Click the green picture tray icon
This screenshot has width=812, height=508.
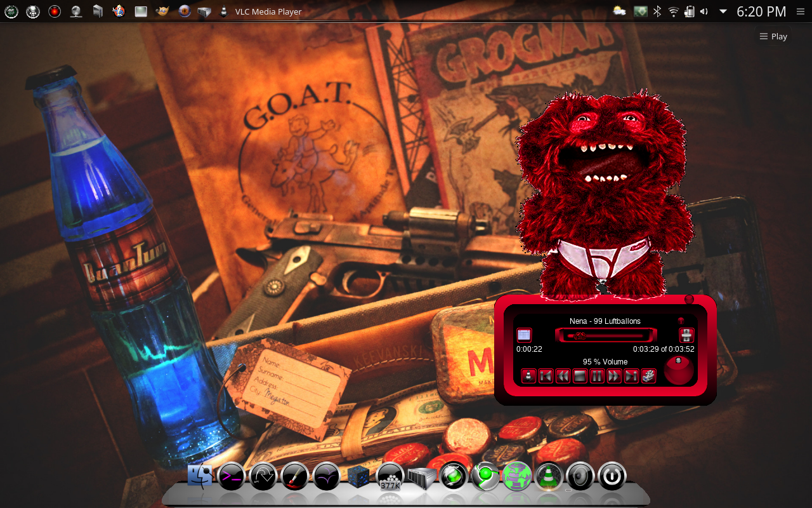641,11
